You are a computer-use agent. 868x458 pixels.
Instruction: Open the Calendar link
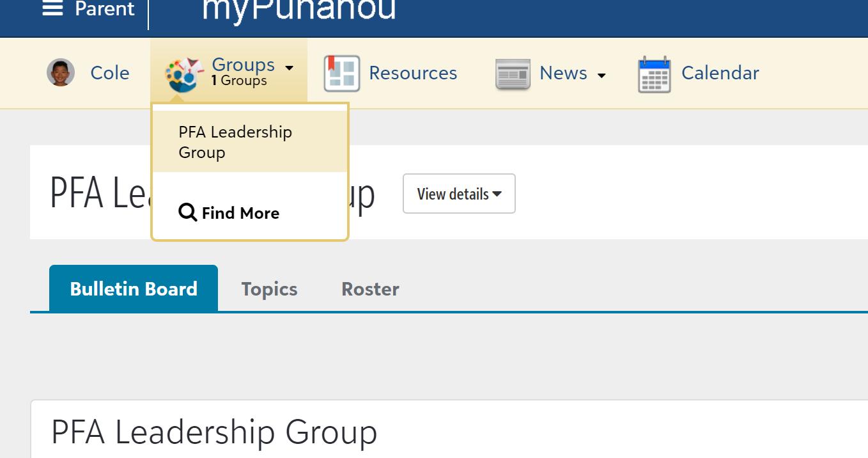click(720, 73)
